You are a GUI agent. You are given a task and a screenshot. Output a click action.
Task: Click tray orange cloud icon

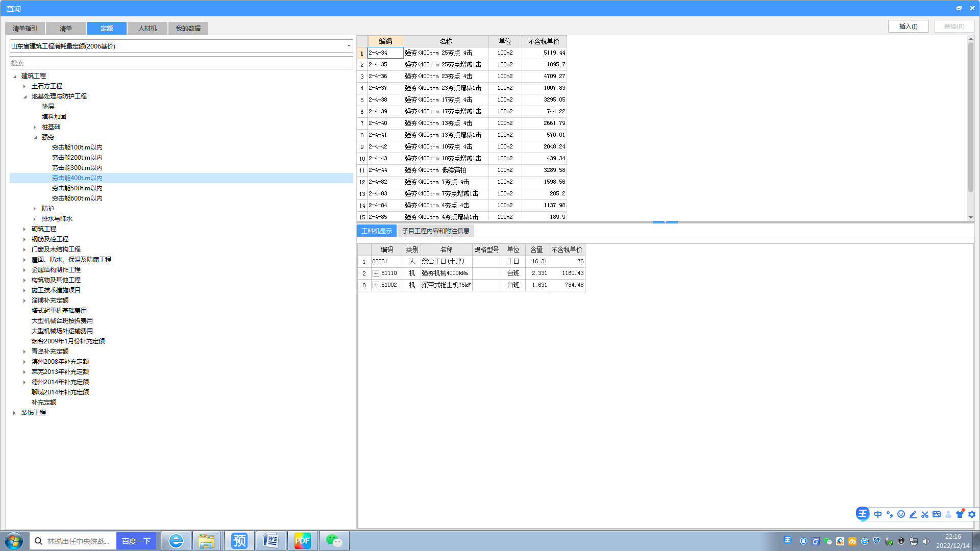tap(852, 541)
